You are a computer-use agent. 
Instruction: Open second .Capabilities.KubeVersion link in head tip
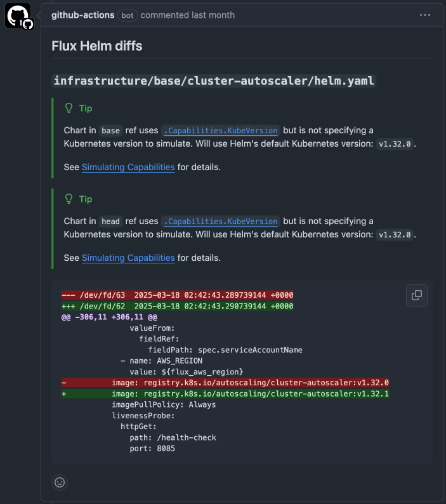coord(220,222)
